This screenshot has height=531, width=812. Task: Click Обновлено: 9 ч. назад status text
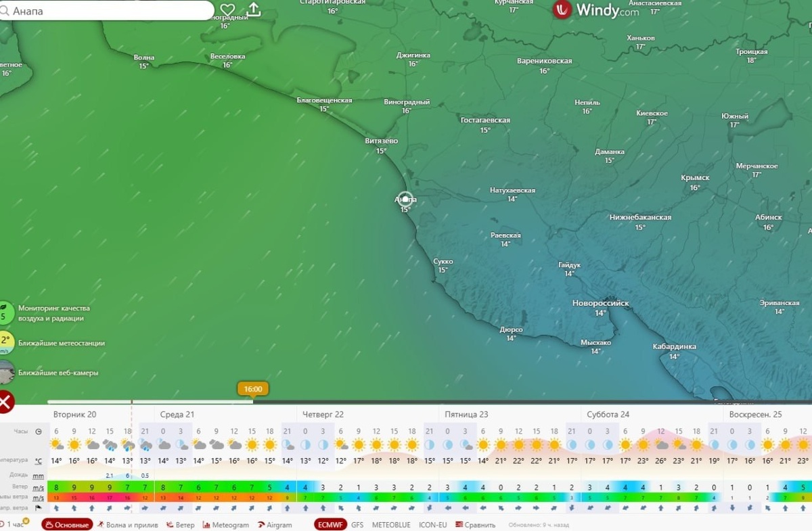539,525
